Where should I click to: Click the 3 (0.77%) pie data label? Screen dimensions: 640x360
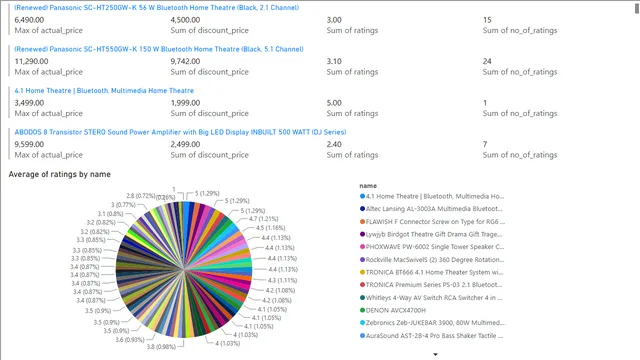[x=123, y=205]
